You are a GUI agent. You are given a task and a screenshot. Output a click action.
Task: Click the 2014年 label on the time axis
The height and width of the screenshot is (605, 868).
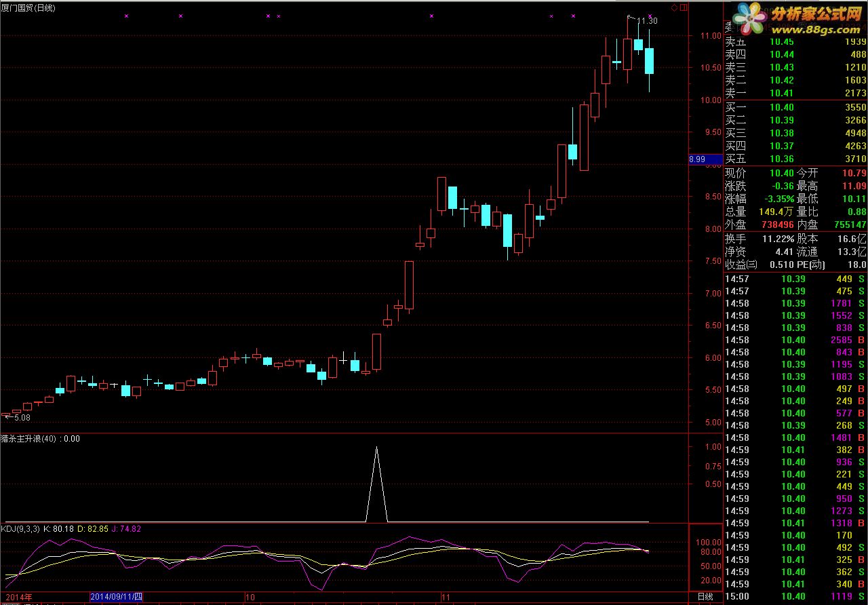(x=18, y=597)
